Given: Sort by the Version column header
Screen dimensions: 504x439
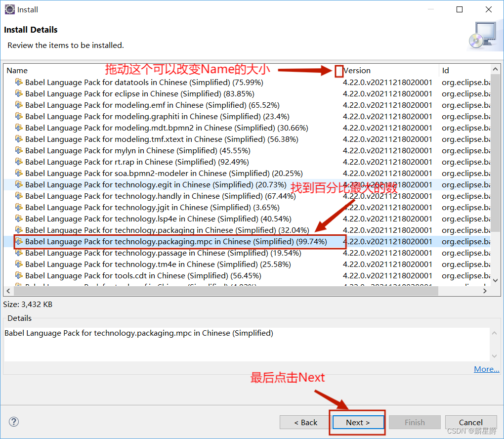Looking at the screenshot, I should [x=389, y=70].
